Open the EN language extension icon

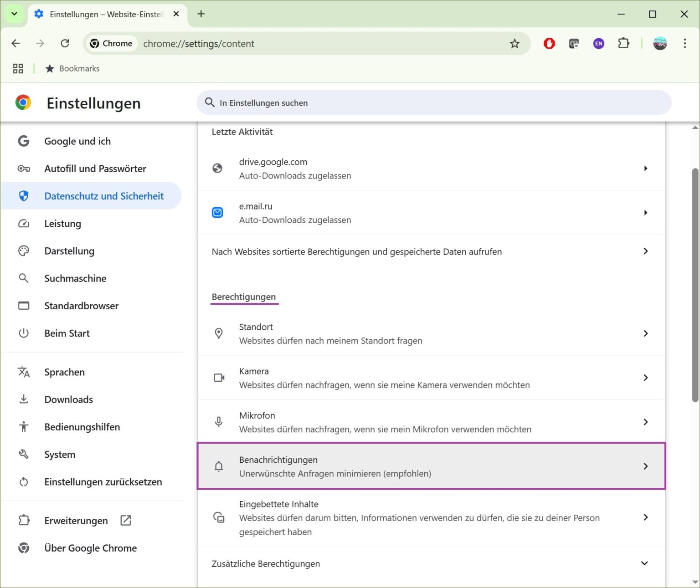(x=598, y=43)
